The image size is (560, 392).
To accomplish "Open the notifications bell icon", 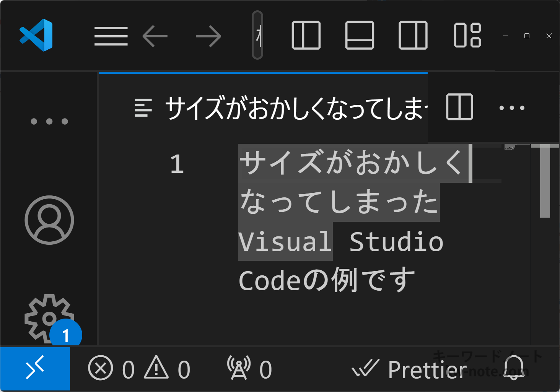I will click(514, 368).
